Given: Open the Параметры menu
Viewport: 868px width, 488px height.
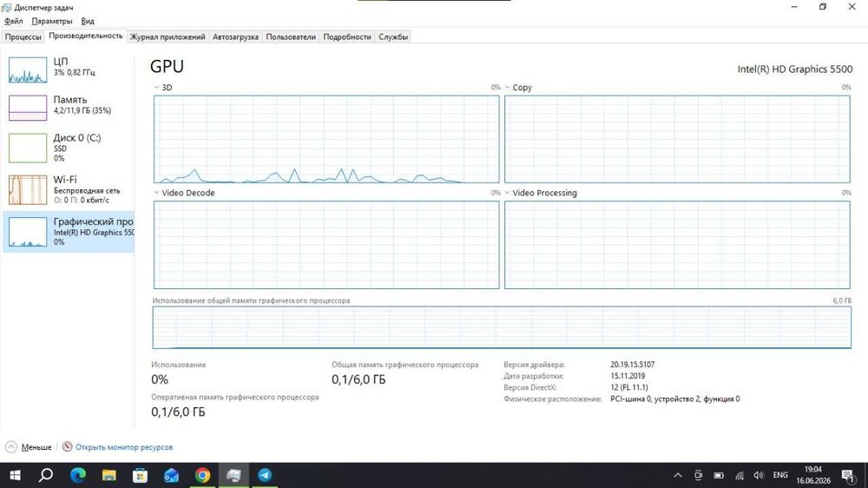Looking at the screenshot, I should (51, 21).
